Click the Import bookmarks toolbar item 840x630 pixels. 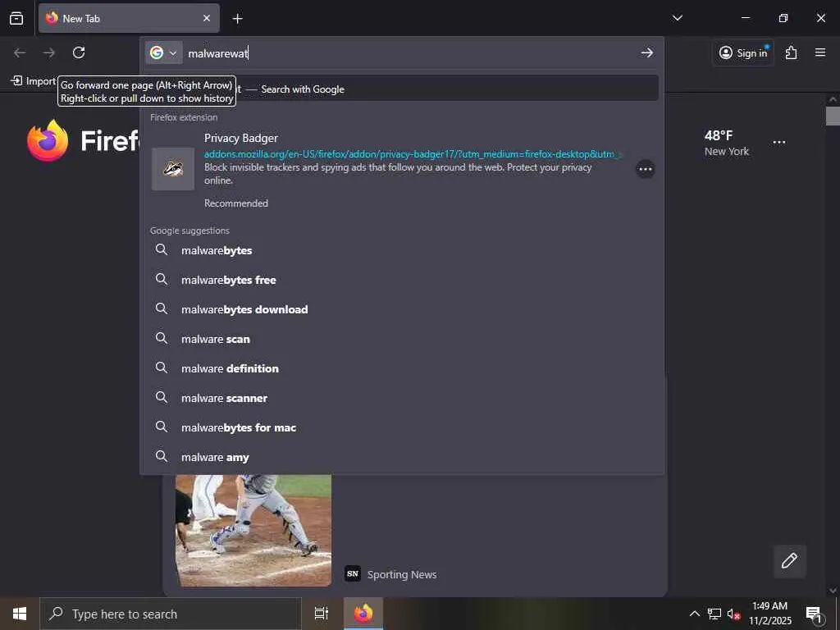coord(33,81)
